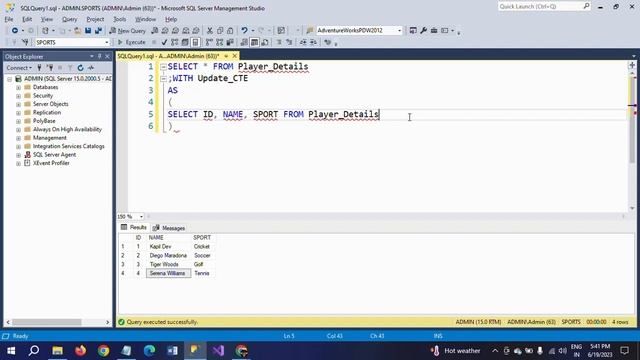Click Uncomment selected lines icon
This screenshot has width=640, height=360.
pyautogui.click(x=289, y=42)
